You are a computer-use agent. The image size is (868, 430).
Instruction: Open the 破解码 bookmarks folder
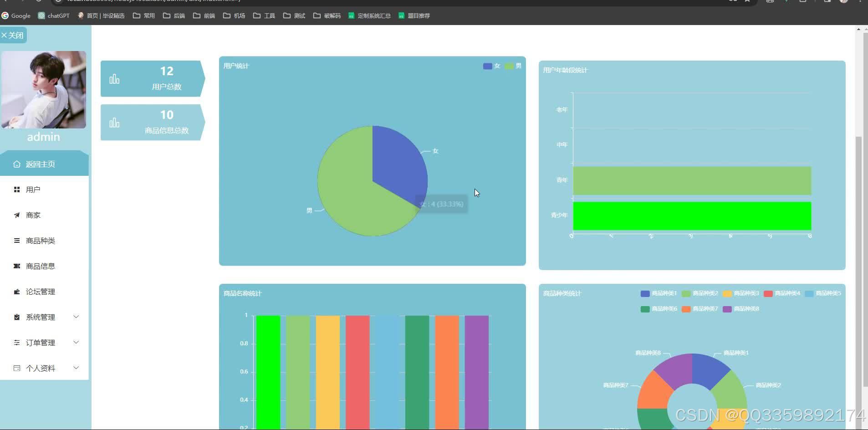pos(327,15)
